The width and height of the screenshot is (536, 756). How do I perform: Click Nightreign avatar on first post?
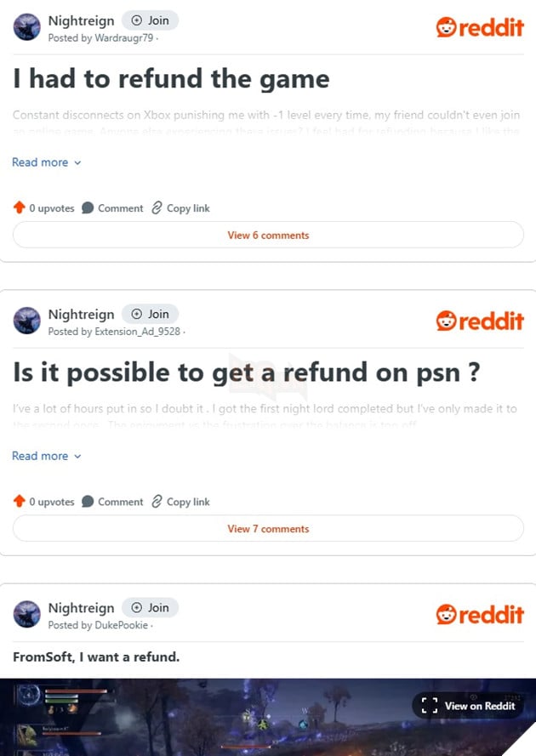26,27
